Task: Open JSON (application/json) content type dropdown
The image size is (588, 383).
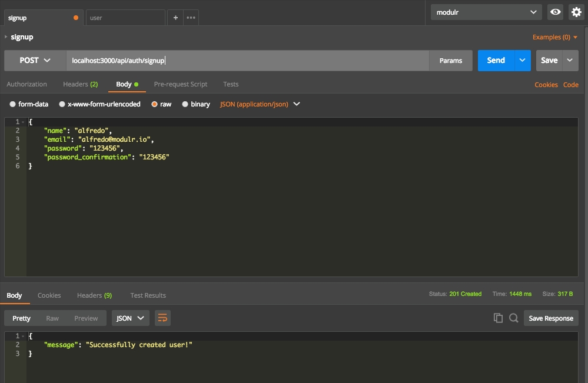Action: tap(260, 104)
